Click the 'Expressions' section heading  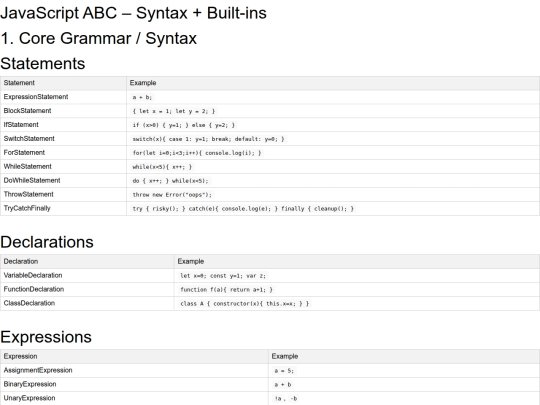pyautogui.click(x=46, y=337)
